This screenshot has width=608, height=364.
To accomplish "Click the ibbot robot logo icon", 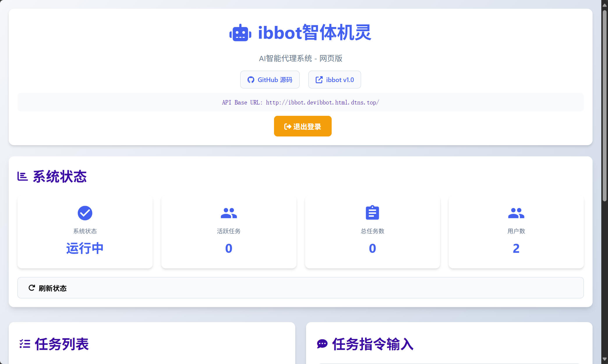I will 240,33.
